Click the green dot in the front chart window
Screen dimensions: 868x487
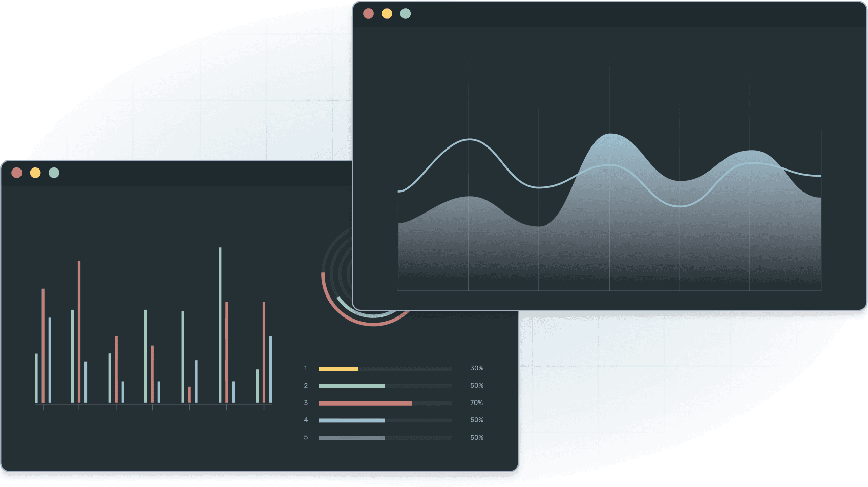pyautogui.click(x=405, y=14)
